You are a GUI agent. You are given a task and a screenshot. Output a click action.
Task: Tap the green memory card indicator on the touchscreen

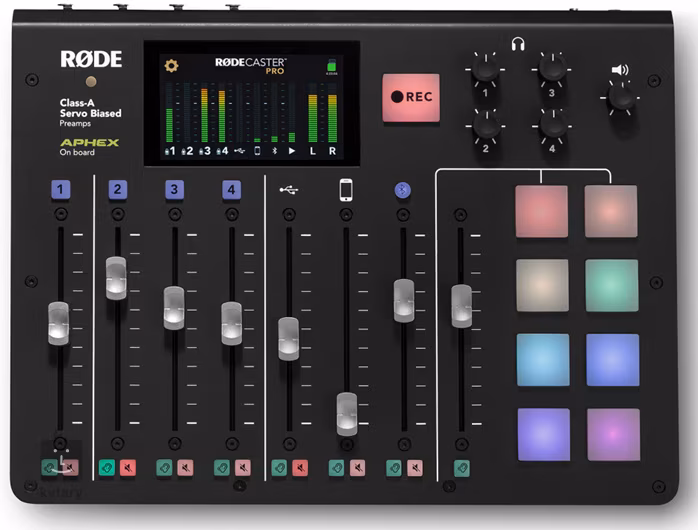(x=332, y=66)
